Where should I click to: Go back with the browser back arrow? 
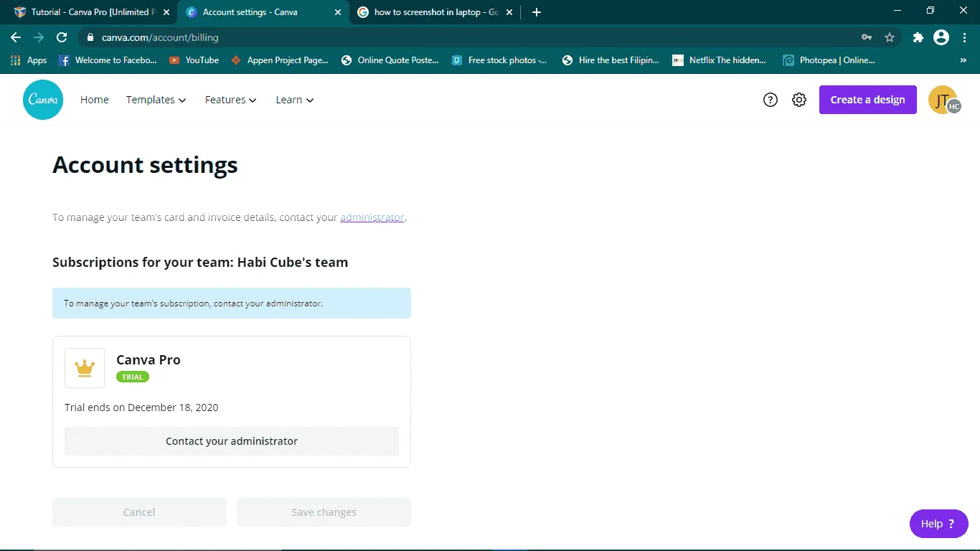coord(16,37)
